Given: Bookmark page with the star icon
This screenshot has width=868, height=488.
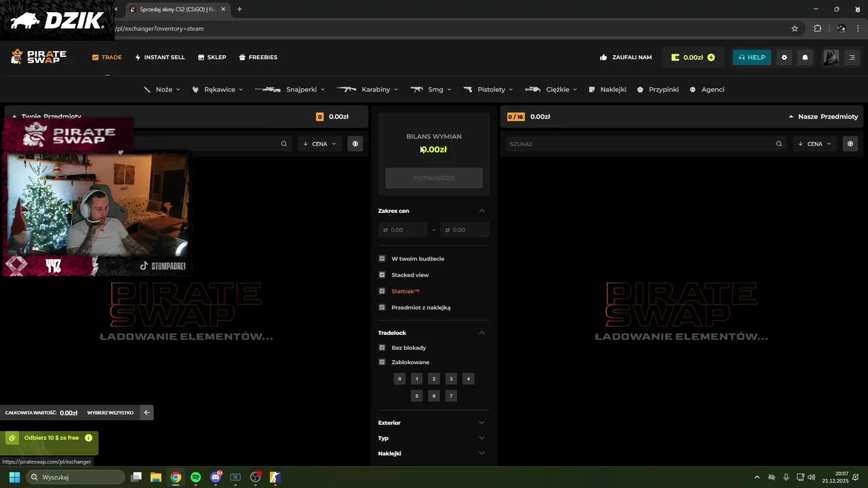Looking at the screenshot, I should tap(795, 28).
